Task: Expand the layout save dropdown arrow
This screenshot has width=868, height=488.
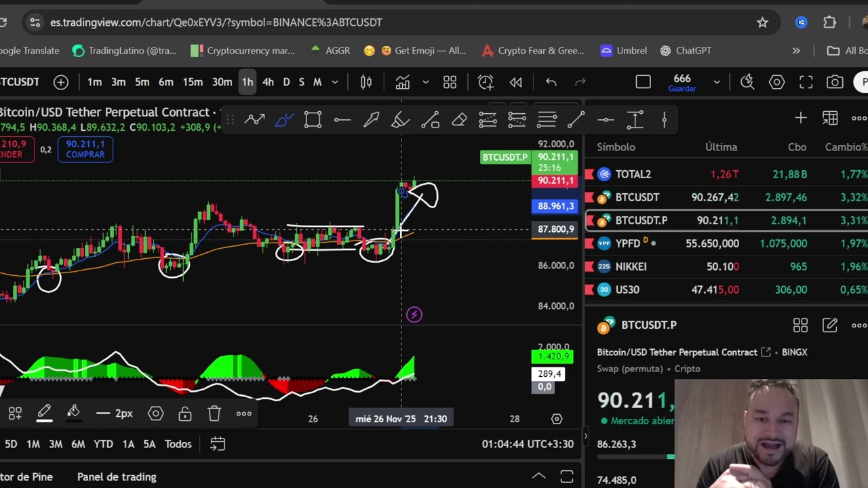Action: point(716,82)
